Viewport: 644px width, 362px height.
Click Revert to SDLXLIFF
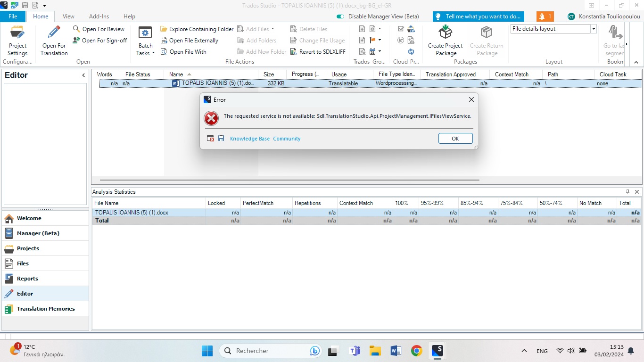pyautogui.click(x=317, y=52)
